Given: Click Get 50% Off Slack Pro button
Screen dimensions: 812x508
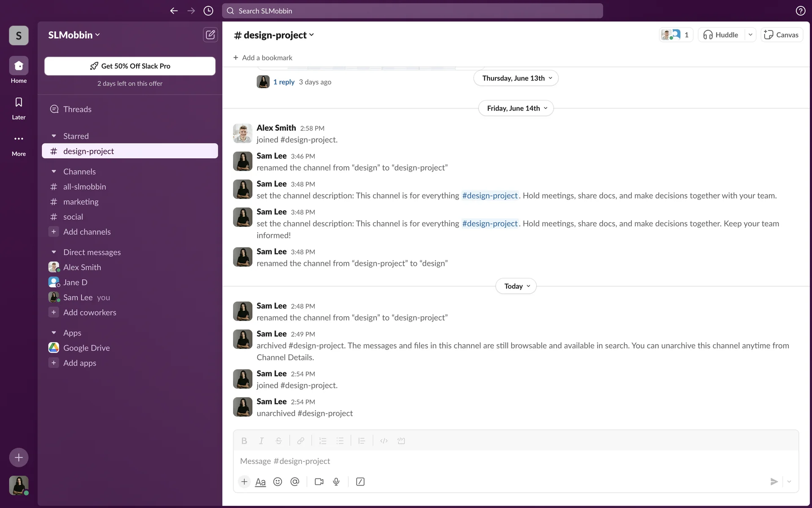Looking at the screenshot, I should 130,66.
